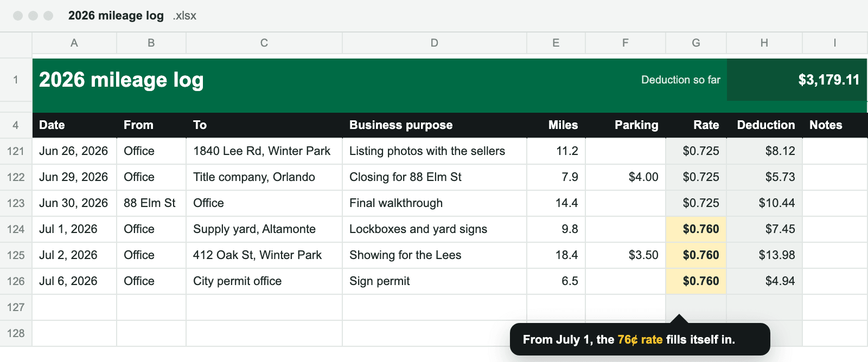
Task: Select 'Listing photos with the sellers' cell
Action: [435, 151]
